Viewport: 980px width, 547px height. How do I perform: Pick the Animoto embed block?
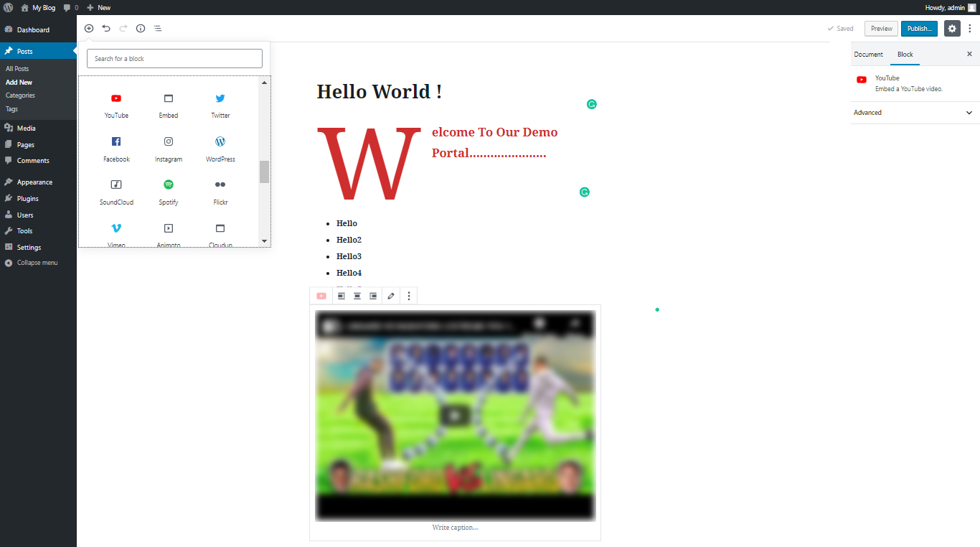(169, 234)
